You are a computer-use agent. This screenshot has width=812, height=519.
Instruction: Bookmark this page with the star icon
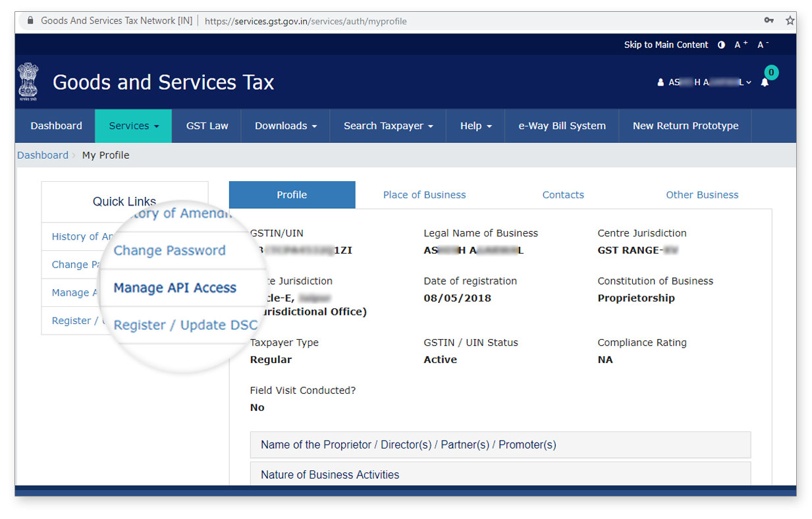[x=790, y=20]
